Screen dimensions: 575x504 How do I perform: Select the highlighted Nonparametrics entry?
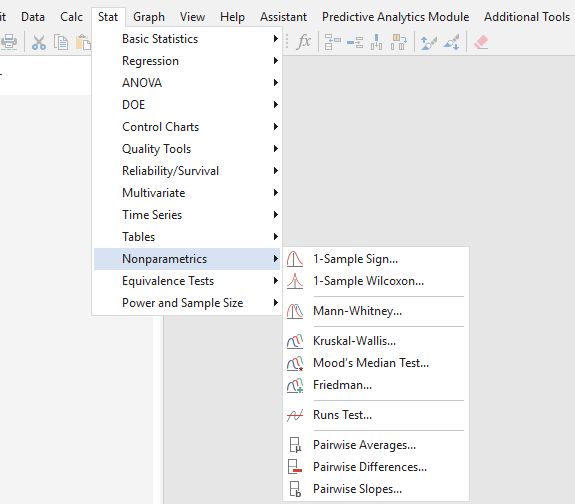(187, 259)
